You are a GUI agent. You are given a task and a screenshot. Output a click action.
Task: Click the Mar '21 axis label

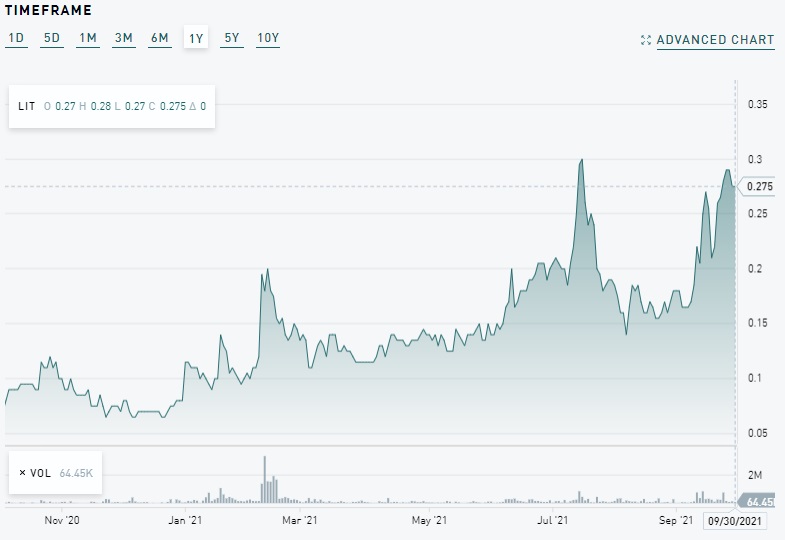click(299, 520)
